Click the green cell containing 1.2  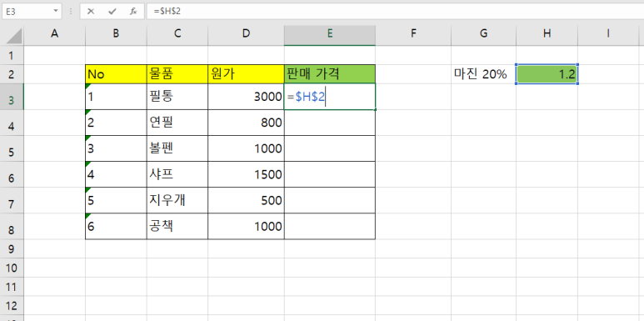pyautogui.click(x=547, y=74)
